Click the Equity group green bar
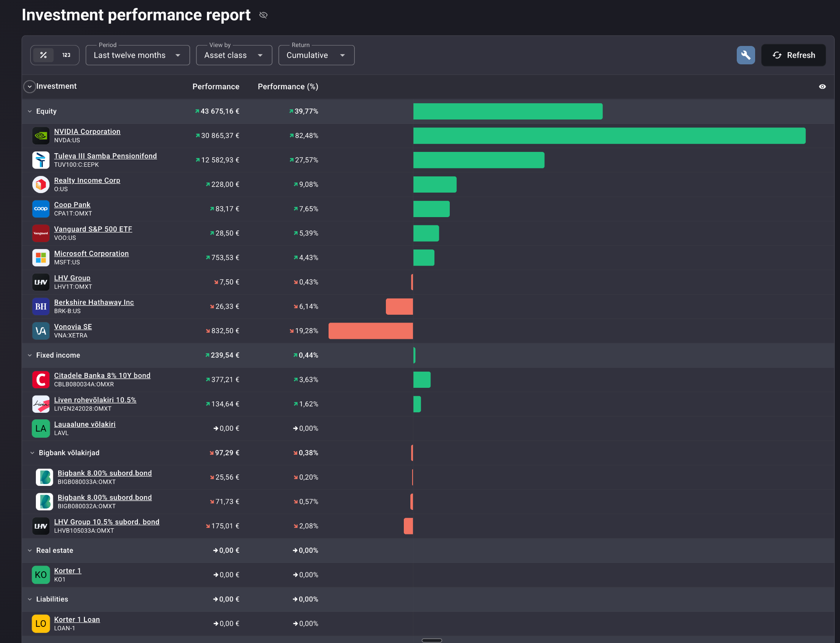840x643 pixels. (x=508, y=111)
